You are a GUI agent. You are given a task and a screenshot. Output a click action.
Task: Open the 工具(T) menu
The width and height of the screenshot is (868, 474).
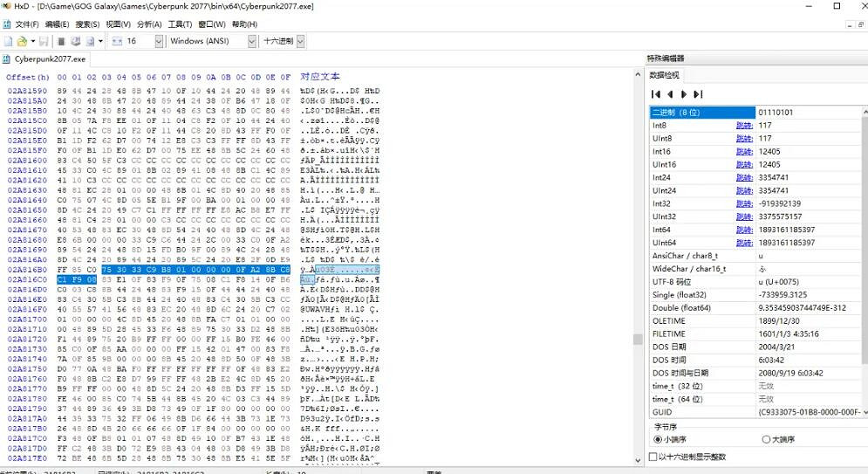pos(180,24)
